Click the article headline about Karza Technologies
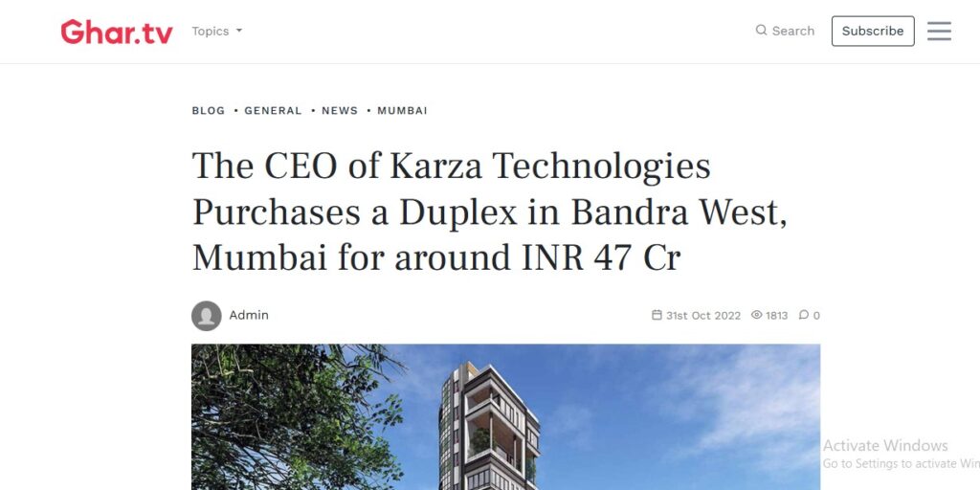This screenshot has height=490, width=980. pyautogui.click(x=489, y=212)
